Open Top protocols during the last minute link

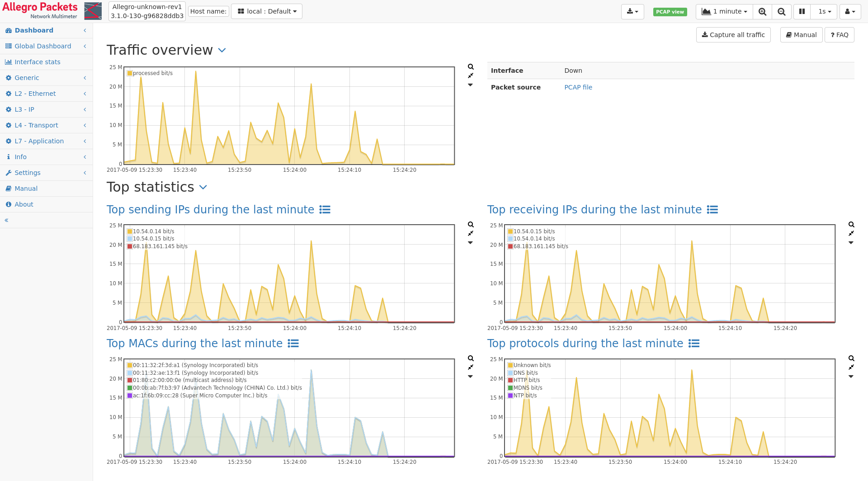[585, 344]
